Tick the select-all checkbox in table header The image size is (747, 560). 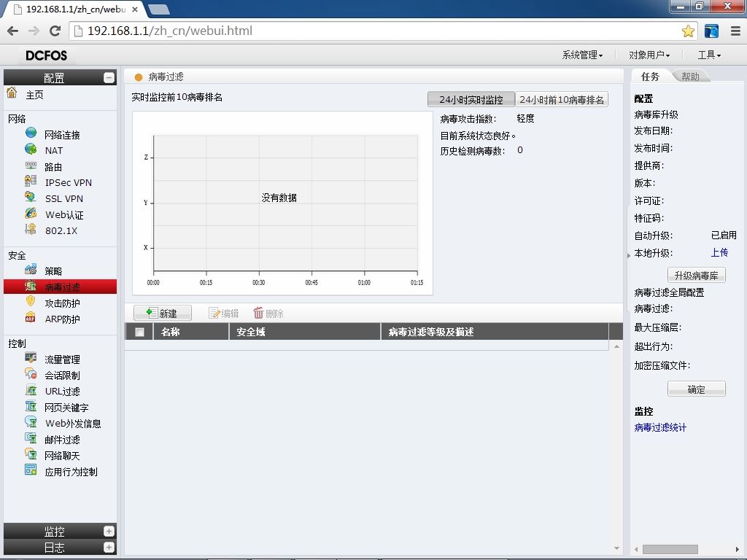(139, 332)
